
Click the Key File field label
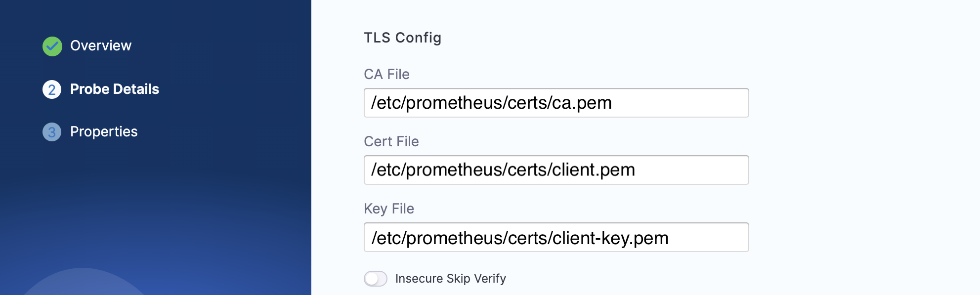[388, 209]
